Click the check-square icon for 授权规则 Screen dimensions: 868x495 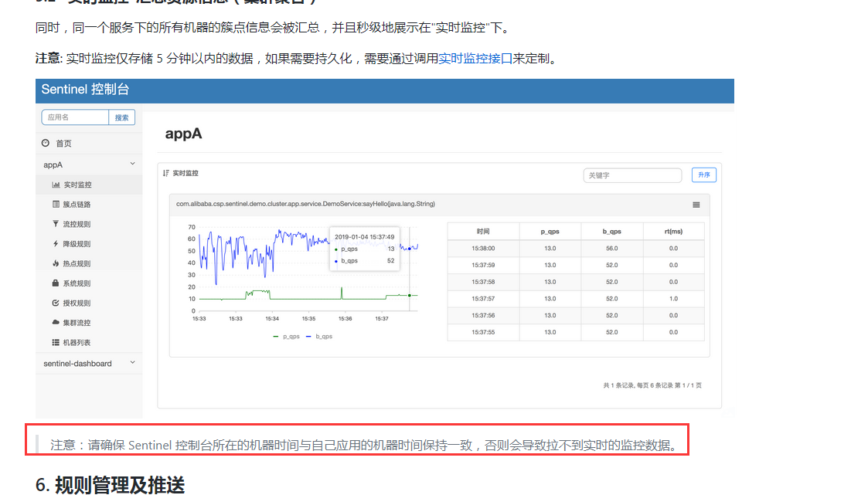pos(56,303)
